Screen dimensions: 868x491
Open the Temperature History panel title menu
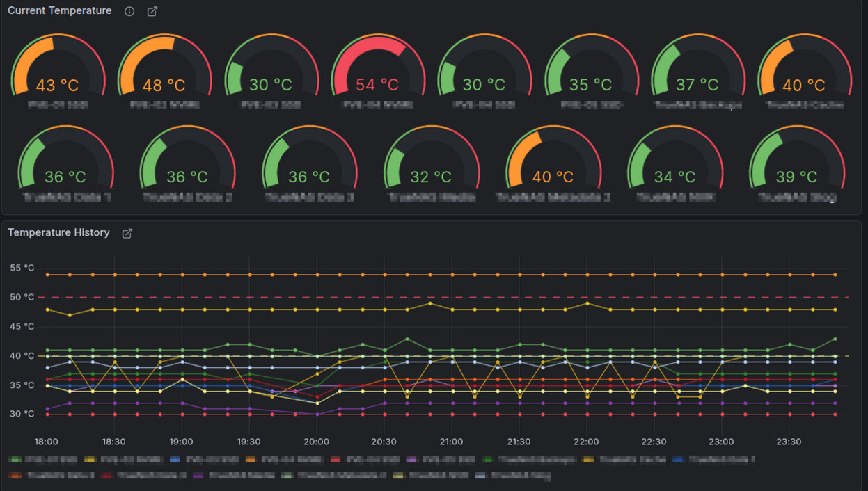click(59, 233)
